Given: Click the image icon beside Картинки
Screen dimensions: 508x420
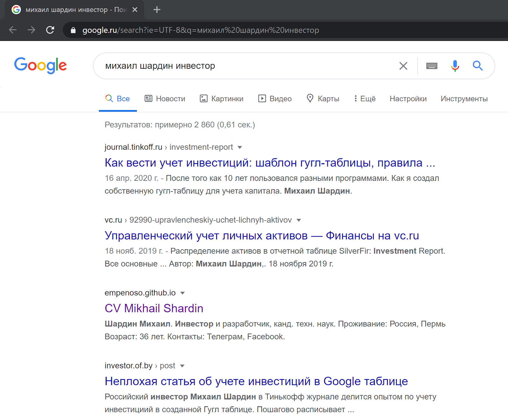Looking at the screenshot, I should [204, 98].
